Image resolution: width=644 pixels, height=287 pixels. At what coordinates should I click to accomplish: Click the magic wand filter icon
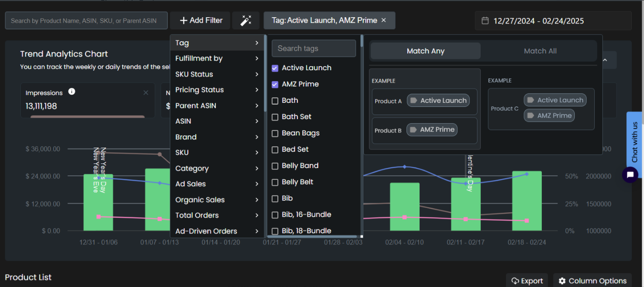pos(245,20)
